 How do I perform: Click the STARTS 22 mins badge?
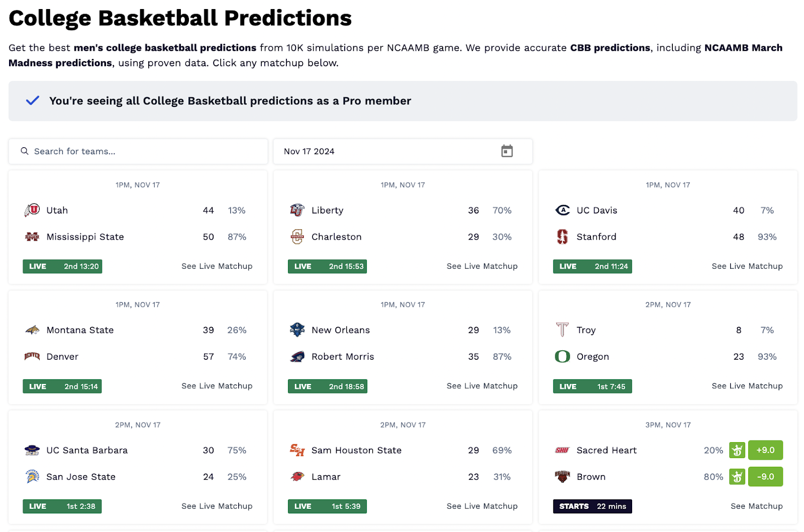pos(592,506)
